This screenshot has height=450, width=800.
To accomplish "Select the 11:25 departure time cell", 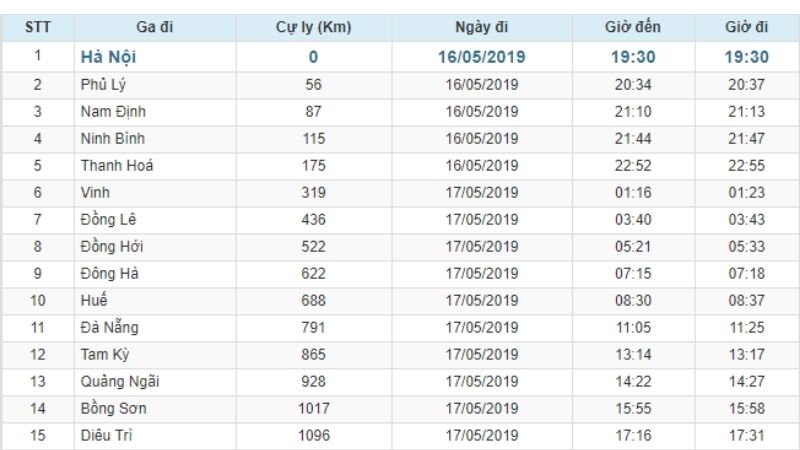I will point(746,327).
